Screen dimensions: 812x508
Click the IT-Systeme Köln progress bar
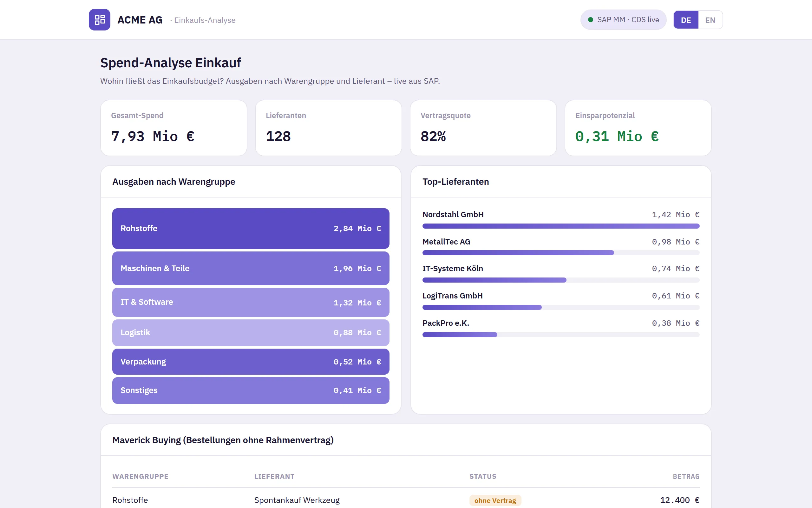pyautogui.click(x=561, y=280)
